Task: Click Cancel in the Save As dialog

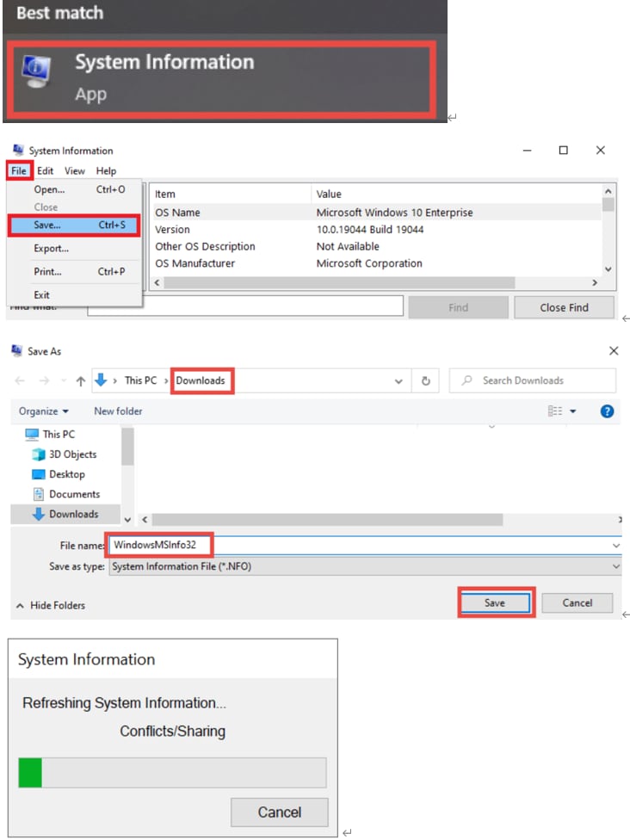Action: (577, 602)
